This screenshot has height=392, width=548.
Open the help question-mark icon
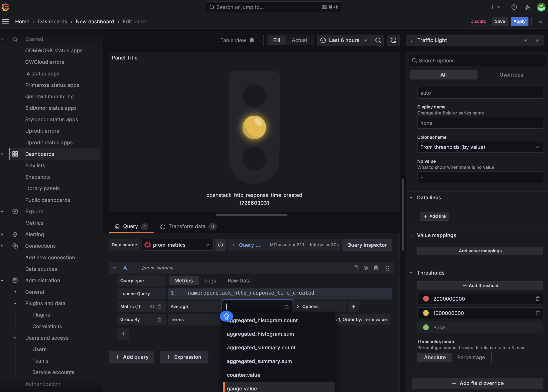point(514,7)
